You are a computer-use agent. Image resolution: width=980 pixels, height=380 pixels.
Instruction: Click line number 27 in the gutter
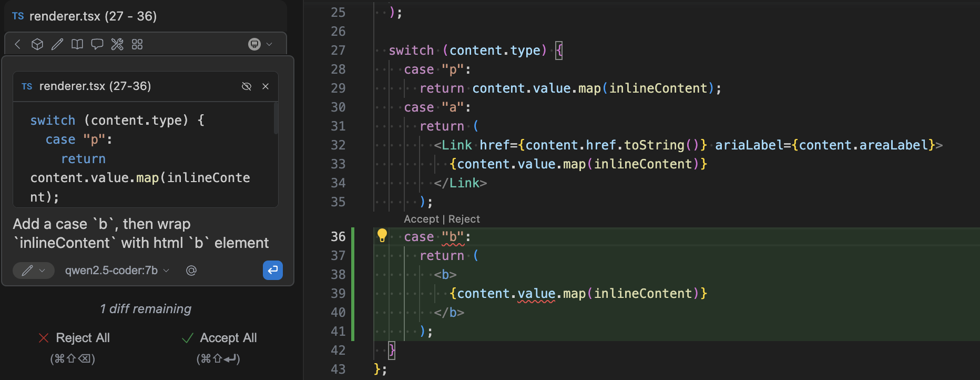pyautogui.click(x=338, y=51)
